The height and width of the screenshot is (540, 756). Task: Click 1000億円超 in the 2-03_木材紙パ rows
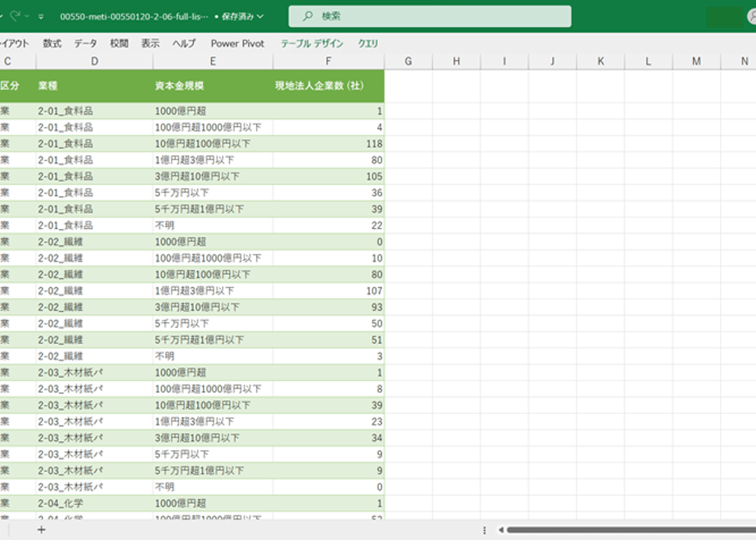click(213, 373)
